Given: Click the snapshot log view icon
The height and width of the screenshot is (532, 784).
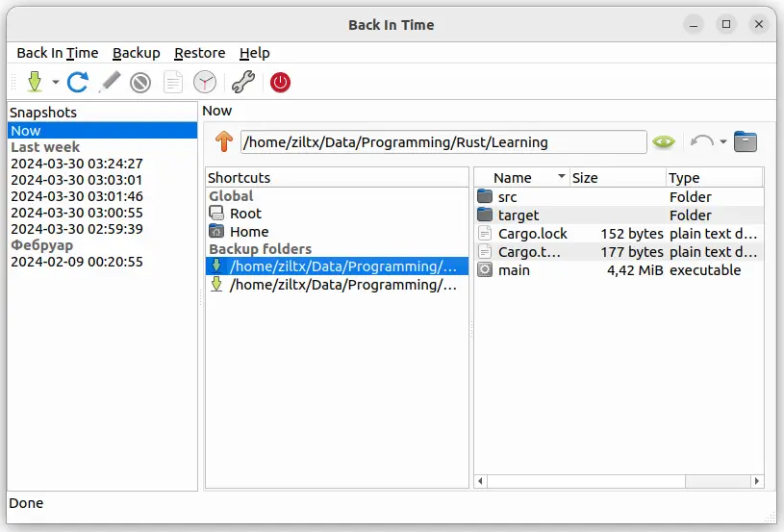Looking at the screenshot, I should coord(173,83).
